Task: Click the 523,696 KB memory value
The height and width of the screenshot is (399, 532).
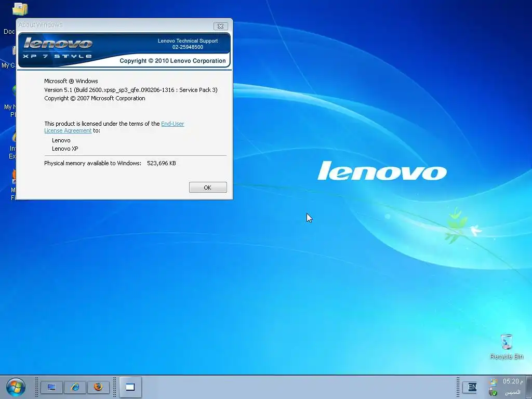Action: click(162, 163)
